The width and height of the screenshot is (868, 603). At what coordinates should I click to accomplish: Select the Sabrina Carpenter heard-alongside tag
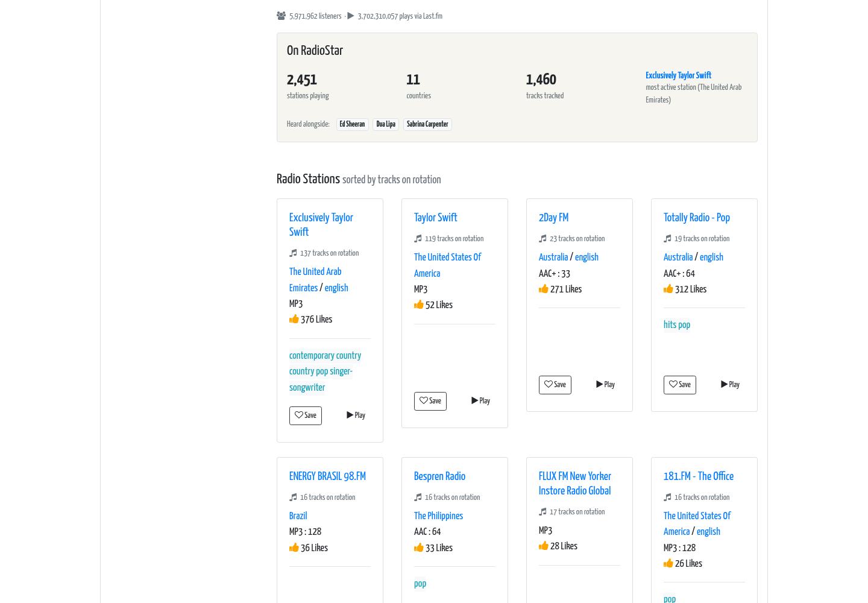(427, 124)
